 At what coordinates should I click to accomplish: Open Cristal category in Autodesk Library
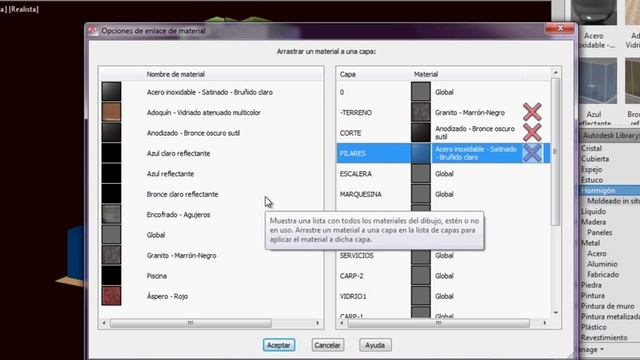[x=591, y=148]
